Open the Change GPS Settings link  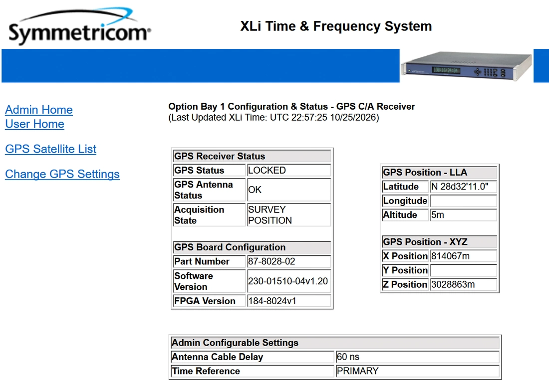[x=62, y=174]
